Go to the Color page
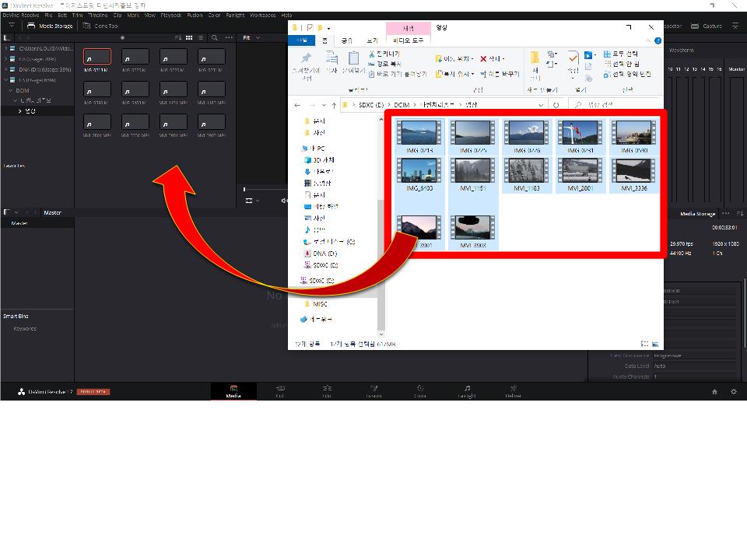The height and width of the screenshot is (560, 747). tap(419, 391)
